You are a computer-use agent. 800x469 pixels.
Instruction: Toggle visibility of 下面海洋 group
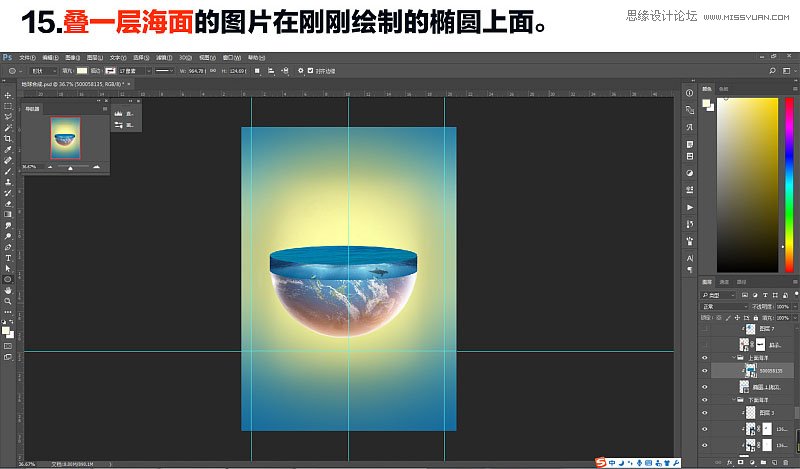pyautogui.click(x=705, y=400)
